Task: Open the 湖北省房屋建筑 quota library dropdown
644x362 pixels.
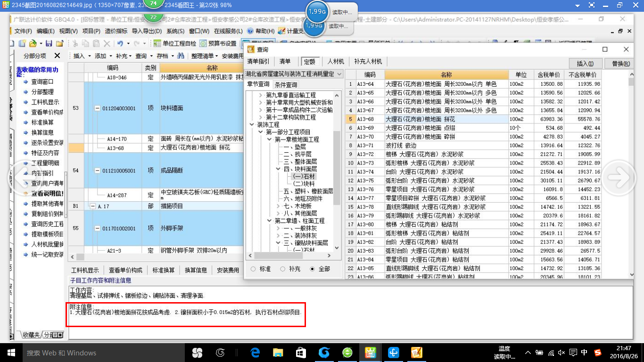Action: tap(339, 74)
